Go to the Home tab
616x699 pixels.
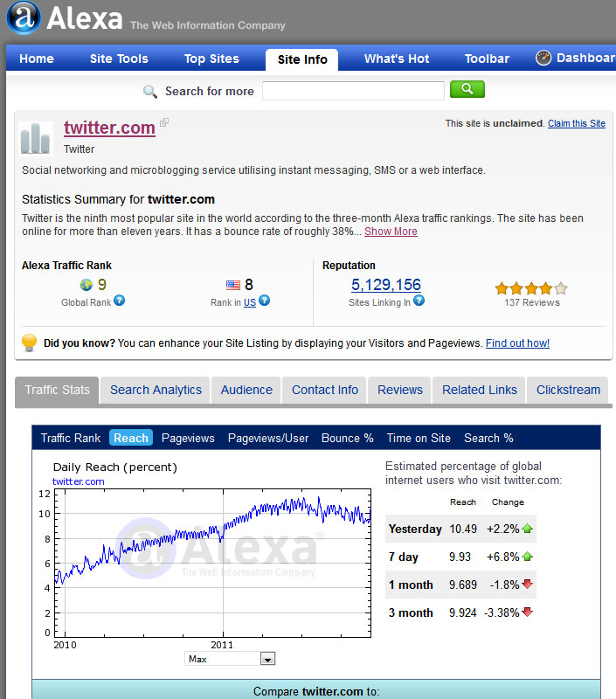click(37, 59)
